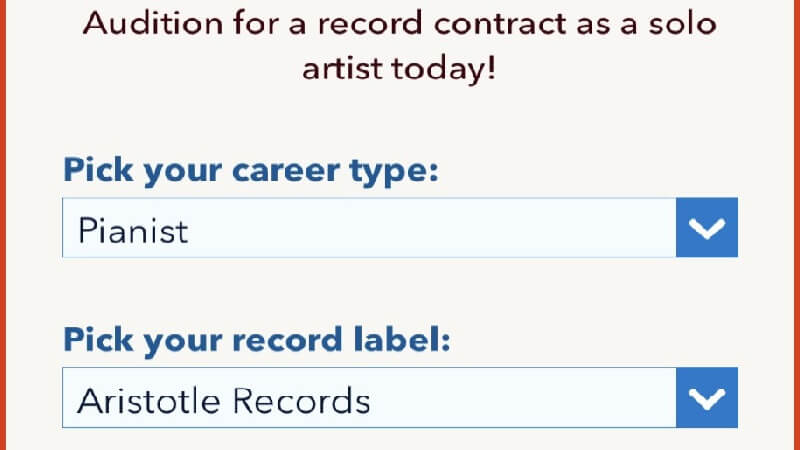This screenshot has height=450, width=800.
Task: Click the Aristotle Records text in the selector
Action: pos(224,401)
